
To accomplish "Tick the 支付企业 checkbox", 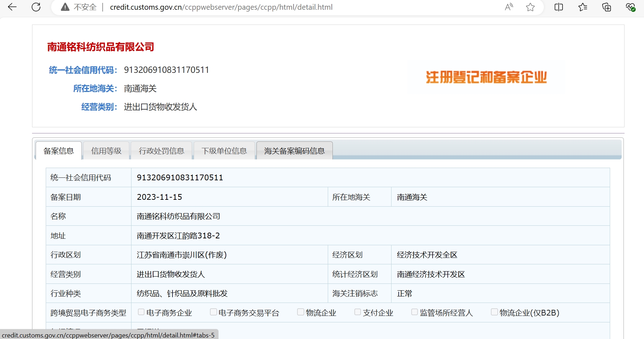I will (358, 312).
